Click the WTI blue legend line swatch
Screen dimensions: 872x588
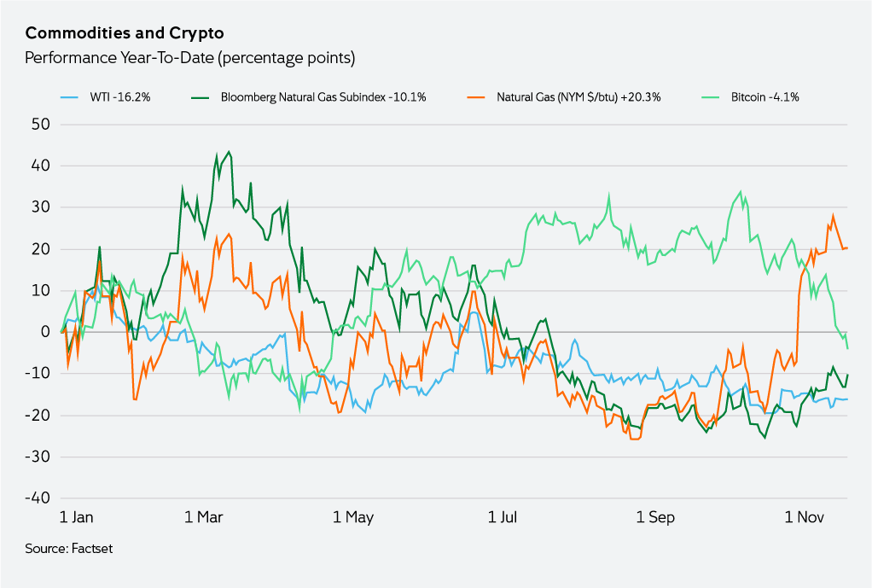(x=71, y=97)
